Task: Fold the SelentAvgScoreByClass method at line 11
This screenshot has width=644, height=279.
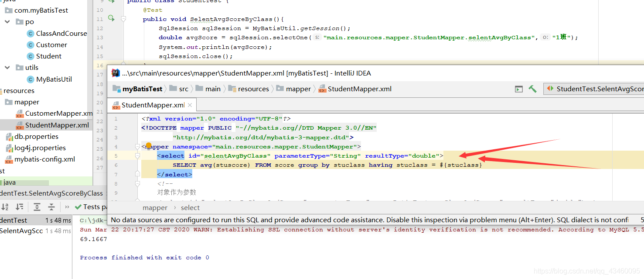Action: tap(123, 19)
